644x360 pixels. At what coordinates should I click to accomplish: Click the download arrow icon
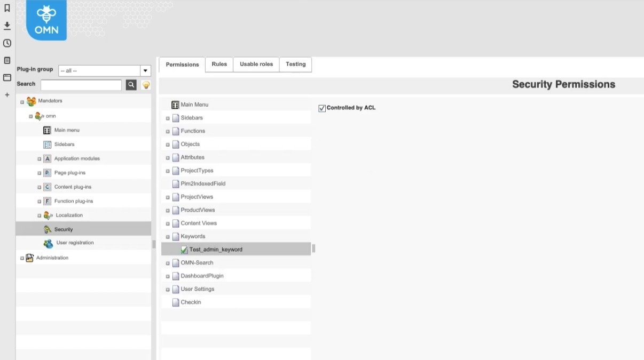pyautogui.click(x=7, y=26)
